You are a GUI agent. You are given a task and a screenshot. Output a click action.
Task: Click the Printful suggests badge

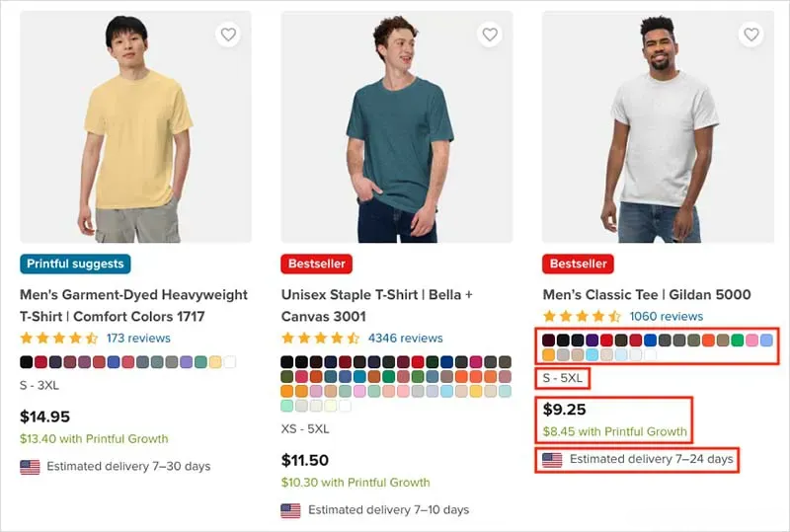coord(75,264)
